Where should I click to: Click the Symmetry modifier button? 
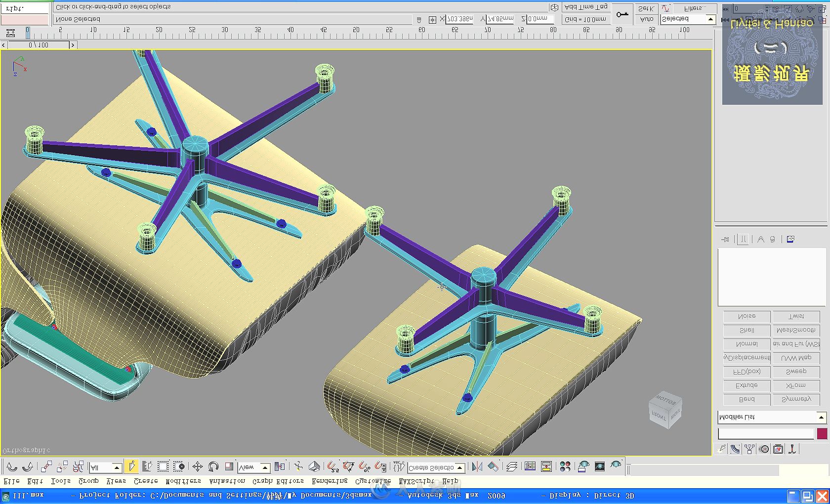(x=796, y=399)
